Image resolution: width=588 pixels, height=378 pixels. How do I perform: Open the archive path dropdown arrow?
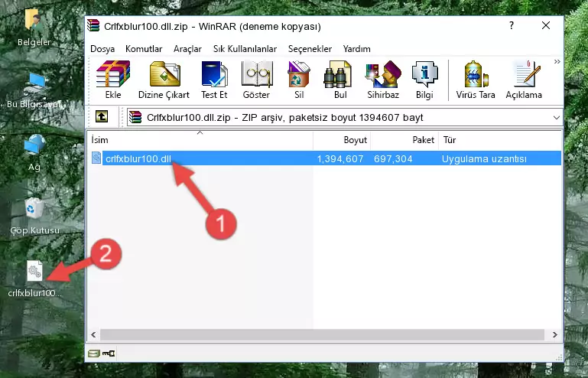point(556,118)
